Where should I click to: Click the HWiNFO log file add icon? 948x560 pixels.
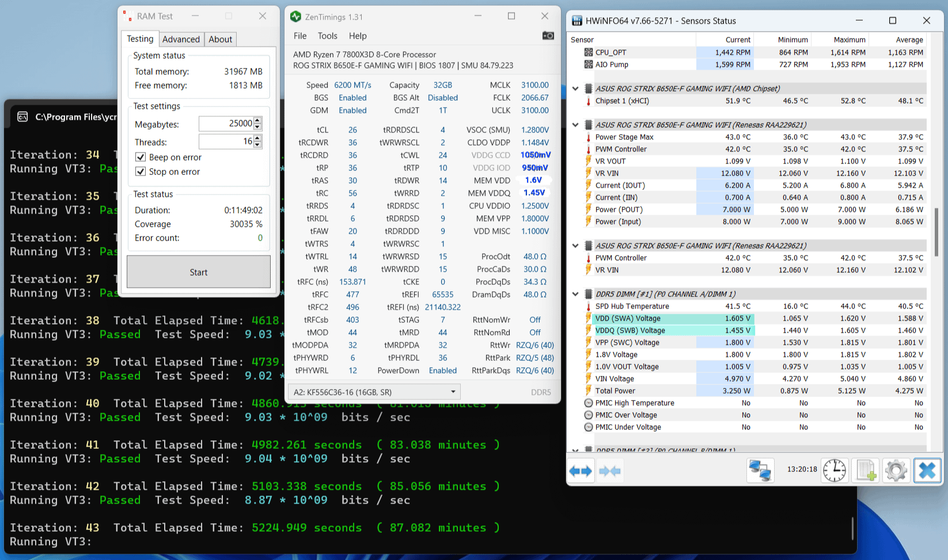point(866,471)
